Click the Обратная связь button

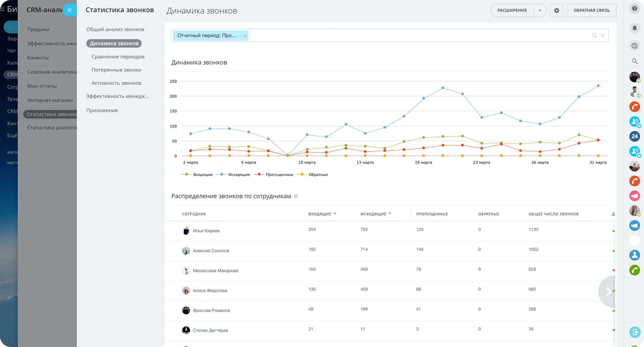[591, 11]
